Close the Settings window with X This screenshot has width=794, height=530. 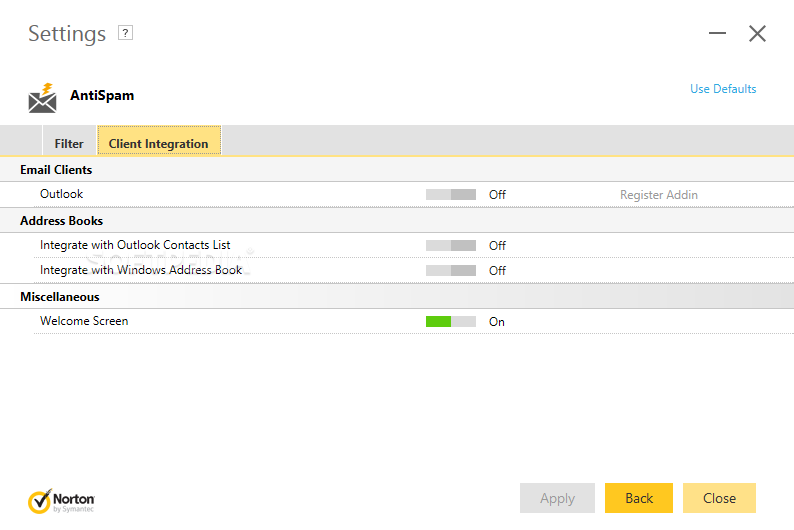click(757, 33)
